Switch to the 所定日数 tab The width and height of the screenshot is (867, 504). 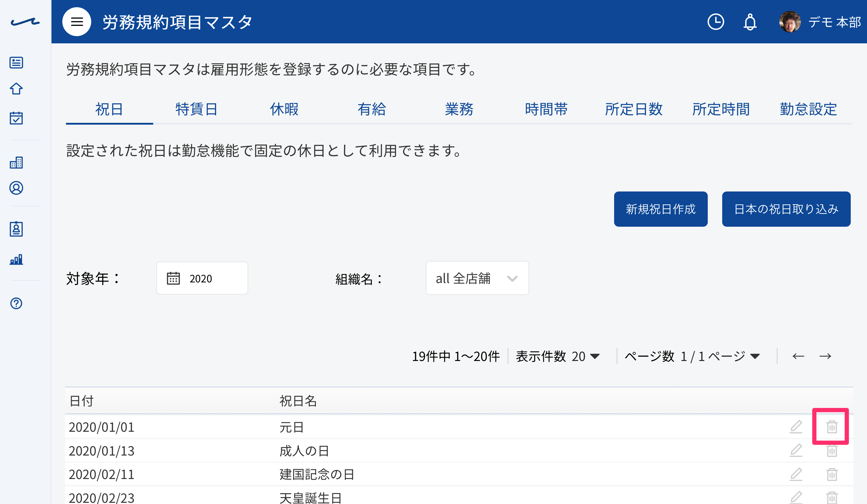point(634,109)
